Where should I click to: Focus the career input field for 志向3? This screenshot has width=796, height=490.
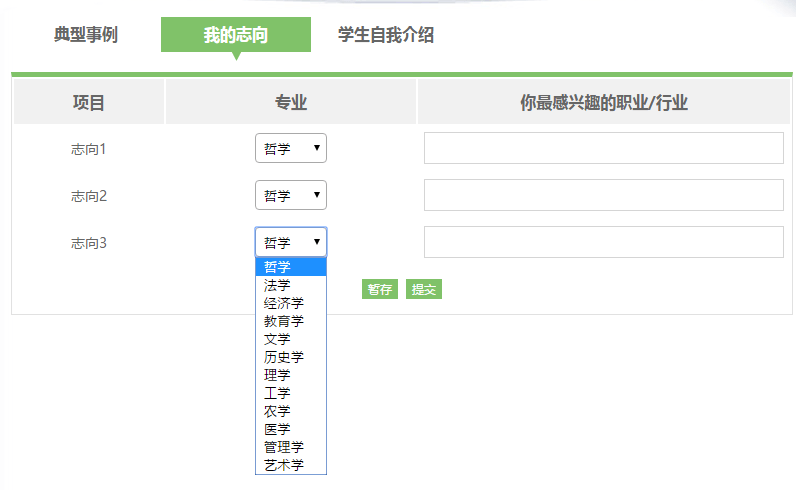tap(604, 242)
